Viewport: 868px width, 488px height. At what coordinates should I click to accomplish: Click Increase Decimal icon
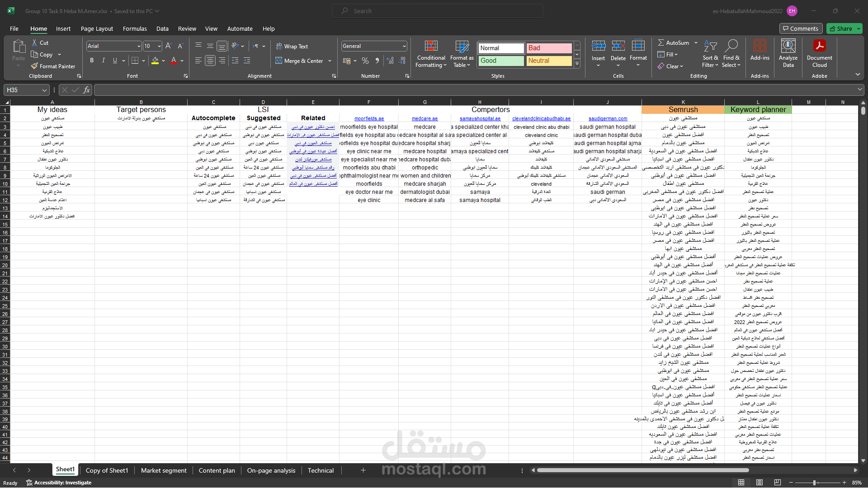click(390, 61)
